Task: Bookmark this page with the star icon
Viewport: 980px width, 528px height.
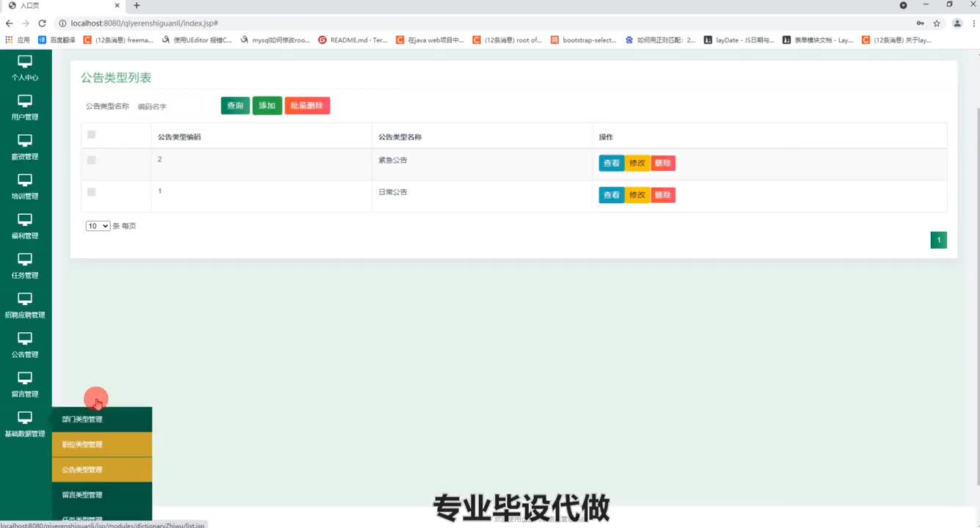Action: 937,23
